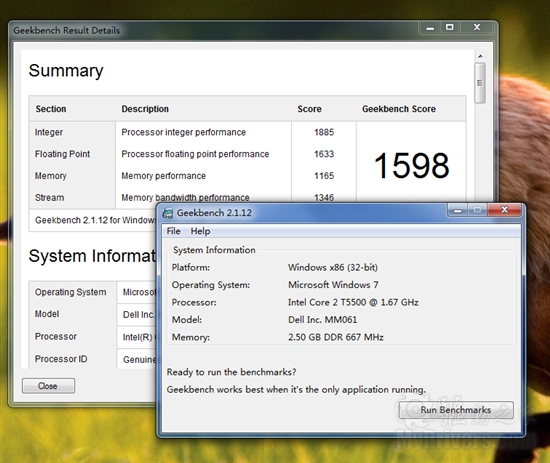The image size is (550, 463).
Task: Close the Geekbench Result Details window
Action: (x=477, y=27)
